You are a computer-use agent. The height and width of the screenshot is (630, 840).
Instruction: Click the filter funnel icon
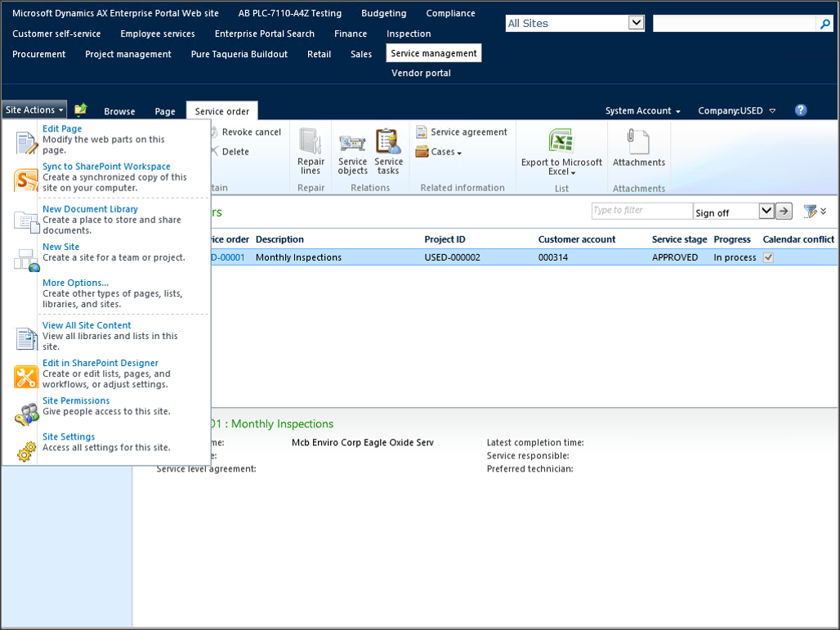tap(810, 212)
